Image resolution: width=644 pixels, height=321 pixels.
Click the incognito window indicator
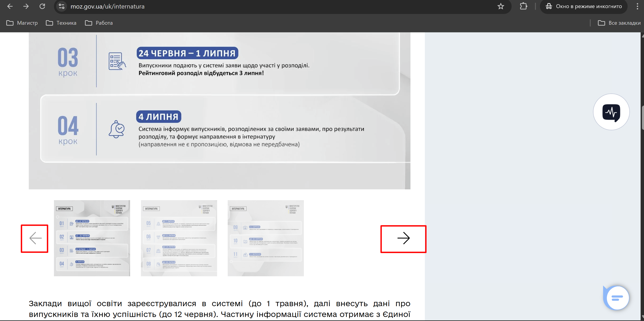[584, 7]
